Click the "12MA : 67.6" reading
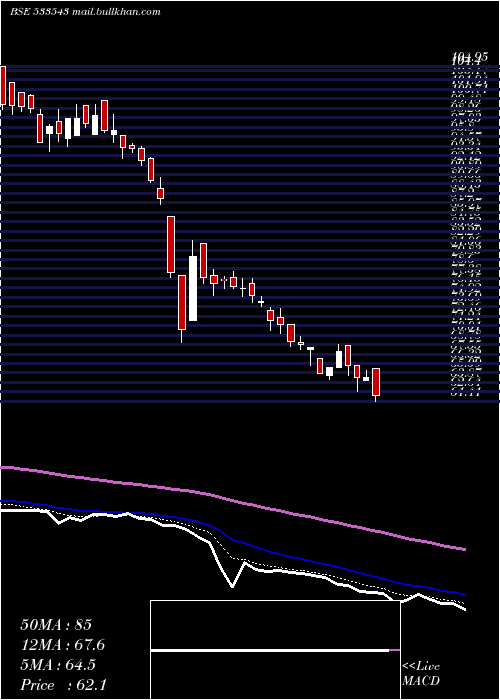This screenshot has height=700, width=500. (x=62, y=645)
